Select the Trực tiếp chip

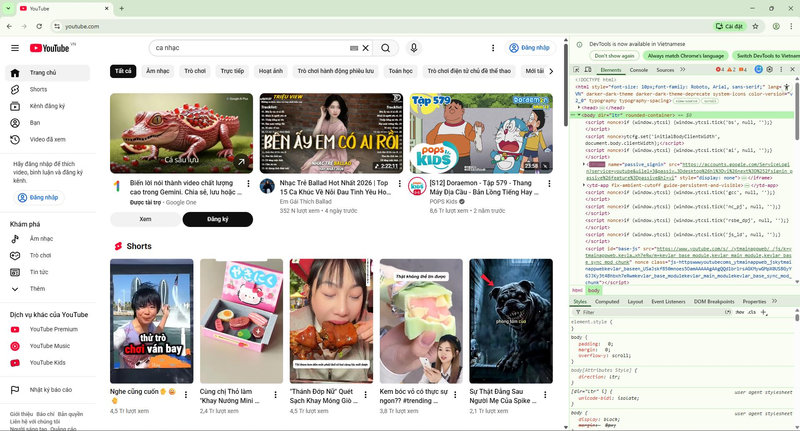coord(232,71)
